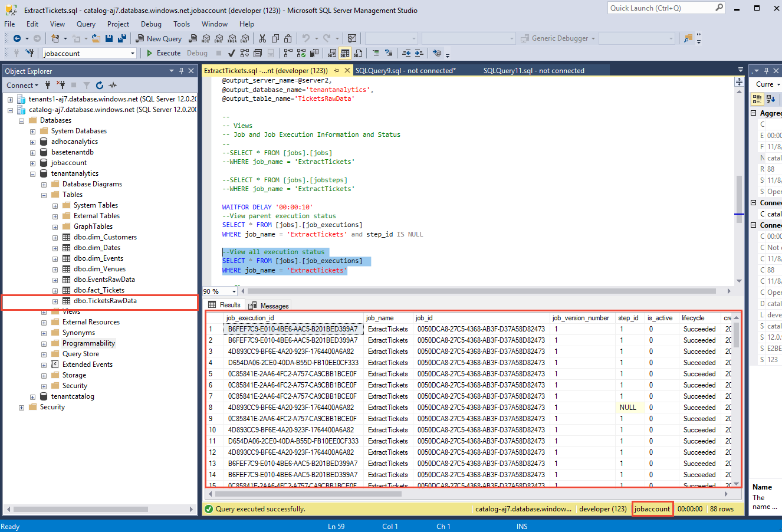Click the Open File folder icon
The height and width of the screenshot is (532, 782).
[x=97, y=38]
